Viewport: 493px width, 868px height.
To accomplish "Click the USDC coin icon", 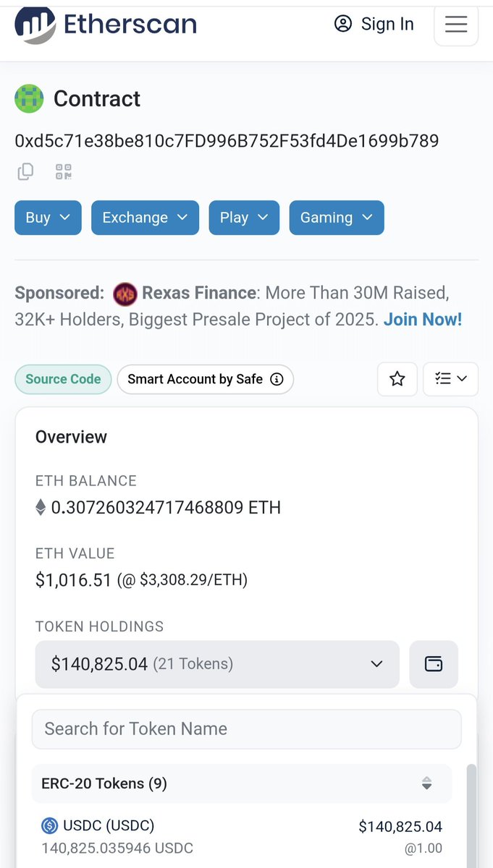I will pos(49,825).
